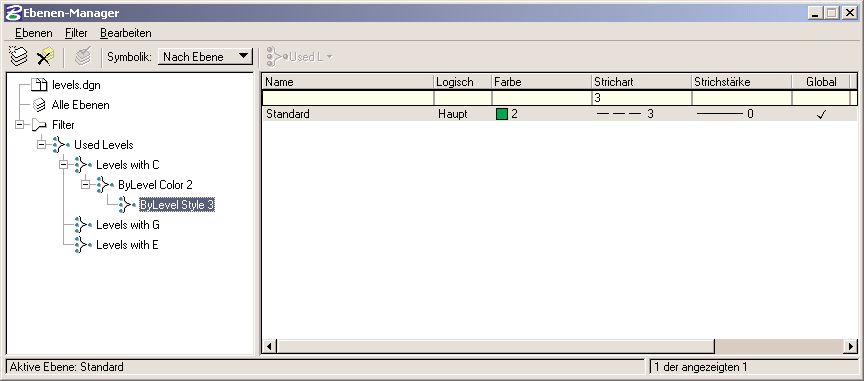The width and height of the screenshot is (864, 381).
Task: Click the '1 der angezeigten 1' status text
Action: (x=701, y=367)
